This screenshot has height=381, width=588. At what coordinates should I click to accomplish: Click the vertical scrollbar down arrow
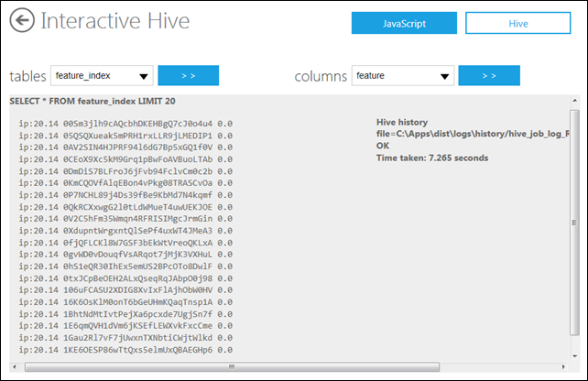(574, 356)
